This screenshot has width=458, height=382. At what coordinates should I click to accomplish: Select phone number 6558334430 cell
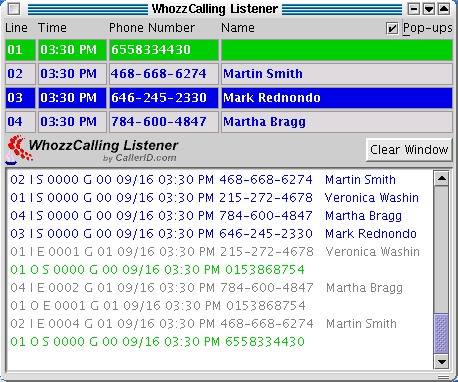coord(164,50)
